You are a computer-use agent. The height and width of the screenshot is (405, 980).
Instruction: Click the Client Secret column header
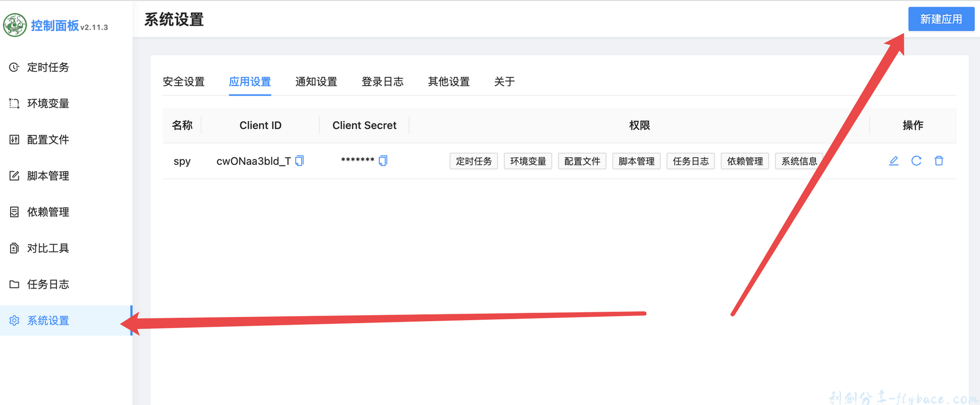[x=364, y=125]
